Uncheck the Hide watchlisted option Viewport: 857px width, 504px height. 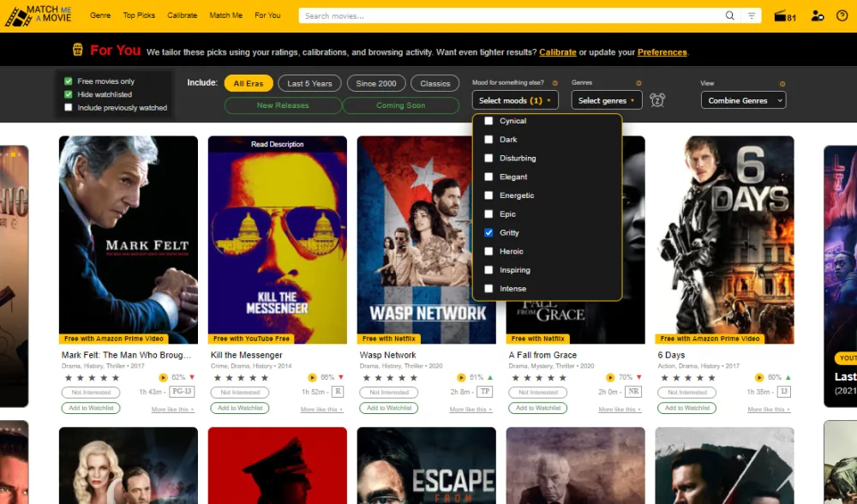click(x=69, y=94)
